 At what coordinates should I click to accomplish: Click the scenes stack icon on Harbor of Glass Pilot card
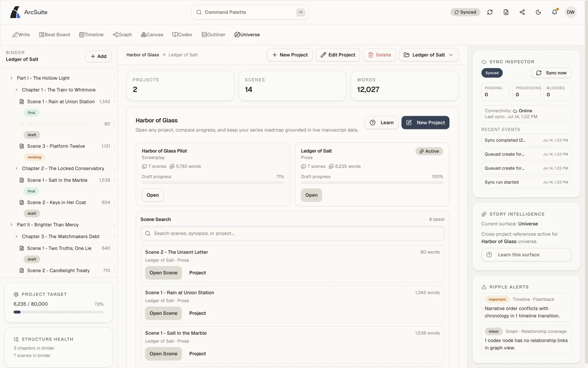[x=144, y=166]
